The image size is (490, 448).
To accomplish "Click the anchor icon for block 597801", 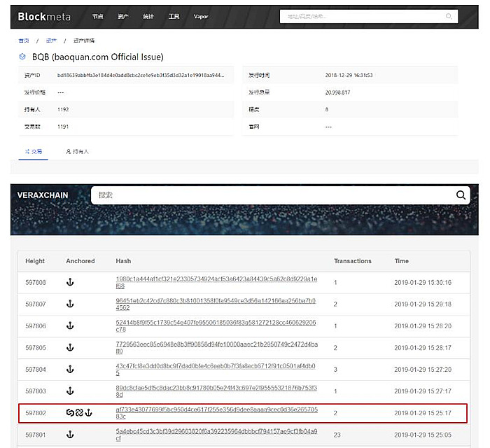I will point(70,435).
